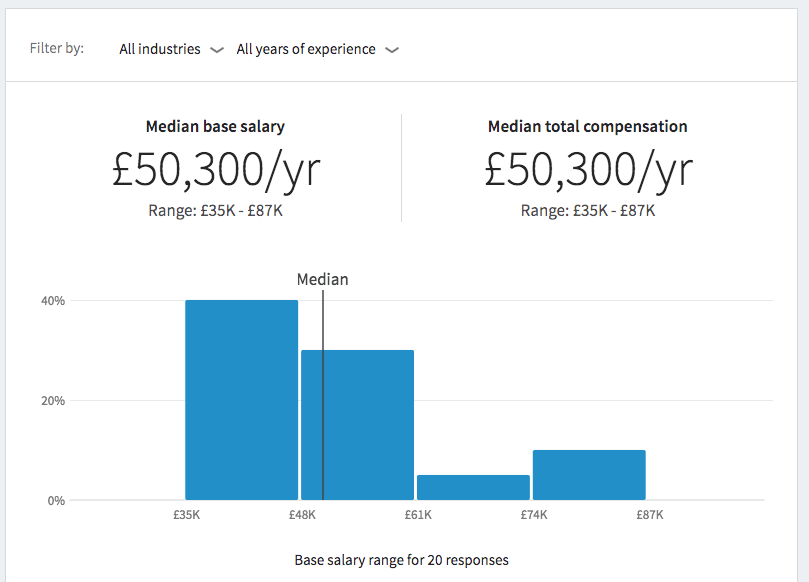
Task: Click the 40% y-axis label
Action: point(52,301)
